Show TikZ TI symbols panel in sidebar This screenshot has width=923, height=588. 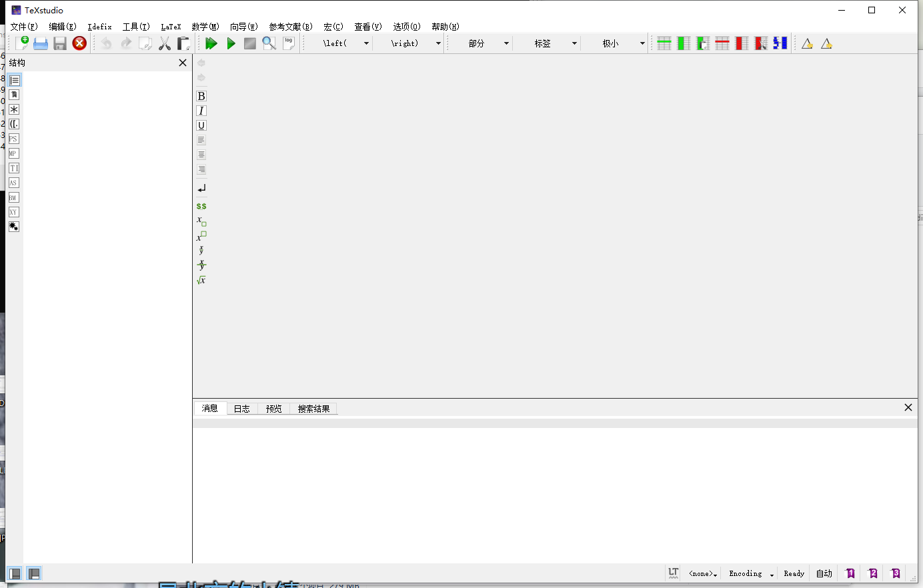pos(14,168)
